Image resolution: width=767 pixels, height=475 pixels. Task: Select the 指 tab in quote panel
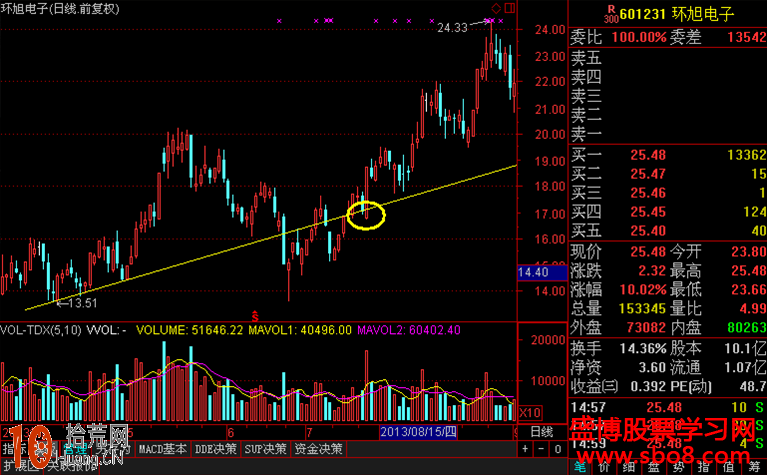[x=704, y=467]
